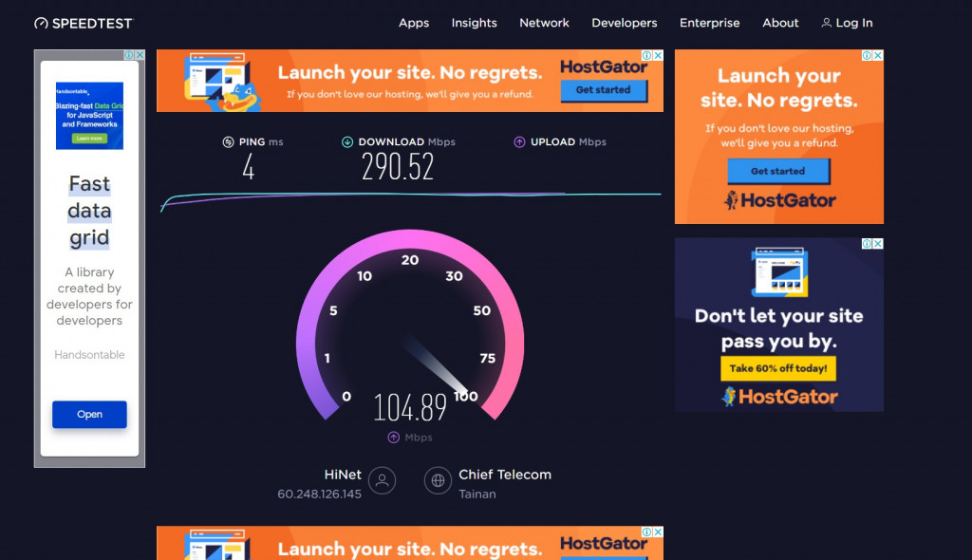972x560 pixels.
Task: Open the About menu
Action: pyautogui.click(x=780, y=23)
